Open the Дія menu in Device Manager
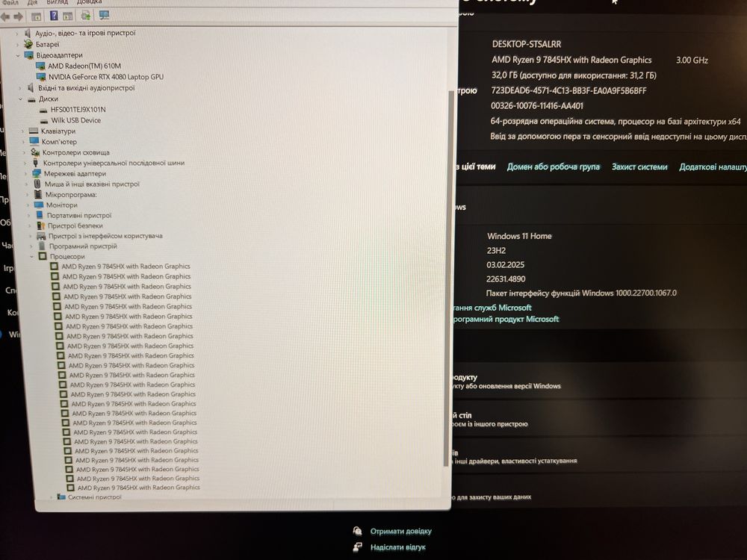 pos(32,2)
